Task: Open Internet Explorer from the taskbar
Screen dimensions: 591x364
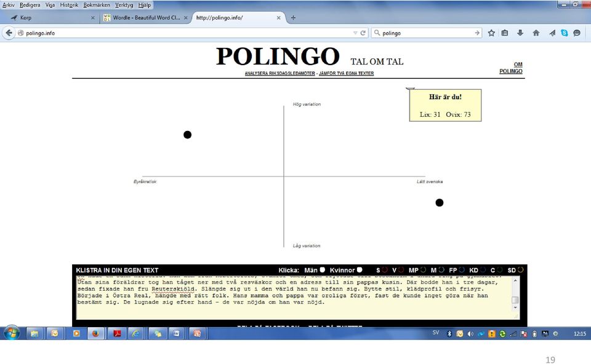Action: [136, 333]
